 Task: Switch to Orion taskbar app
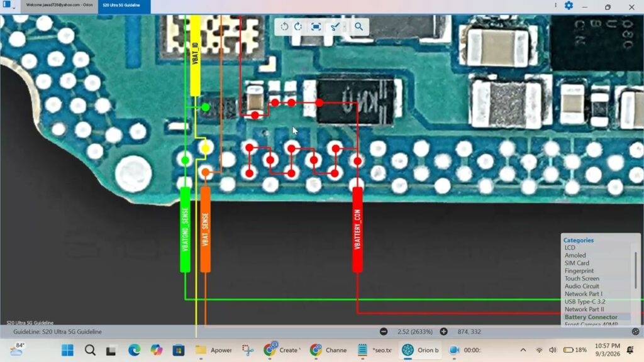click(419, 350)
